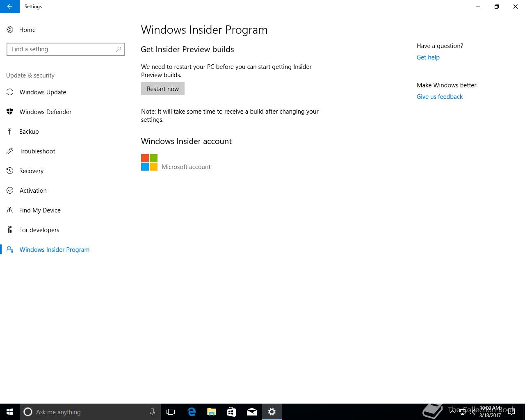Click the Settings gear in taskbar
This screenshot has width=525, height=420.
pyautogui.click(x=272, y=412)
